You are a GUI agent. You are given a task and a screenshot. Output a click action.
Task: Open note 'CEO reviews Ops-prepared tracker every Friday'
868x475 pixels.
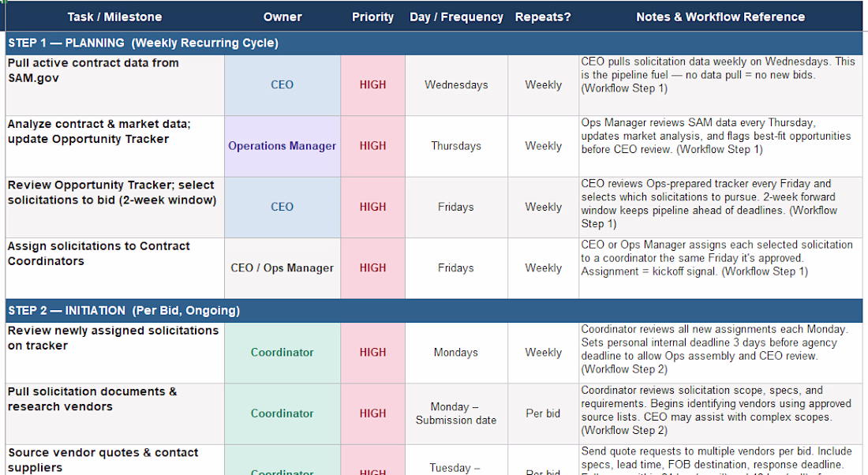pos(720,207)
